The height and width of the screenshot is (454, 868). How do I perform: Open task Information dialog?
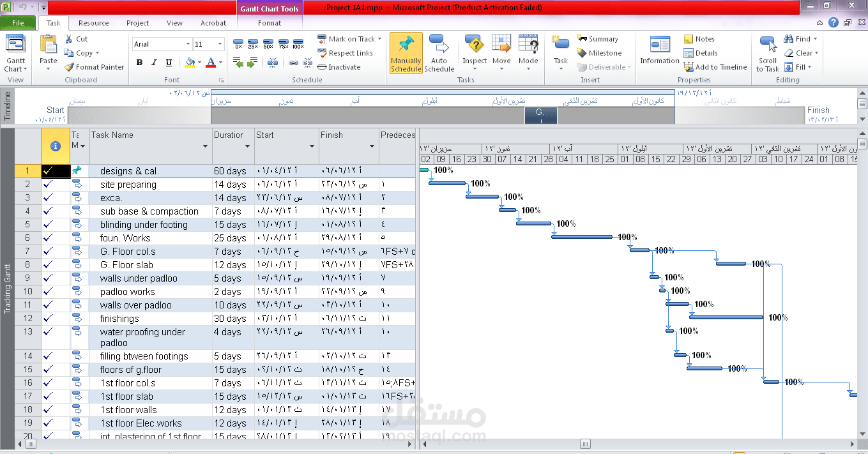point(660,50)
